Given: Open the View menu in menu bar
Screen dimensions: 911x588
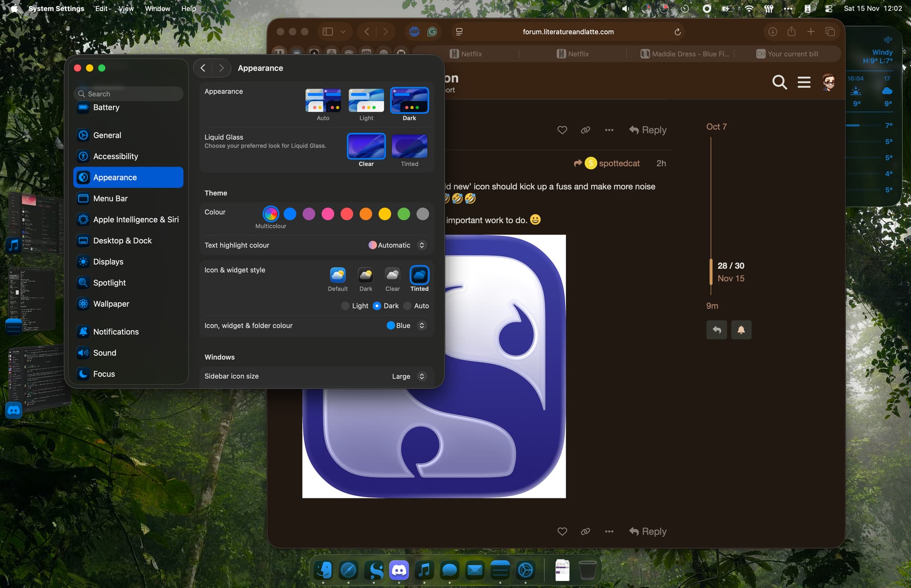Looking at the screenshot, I should click(126, 9).
